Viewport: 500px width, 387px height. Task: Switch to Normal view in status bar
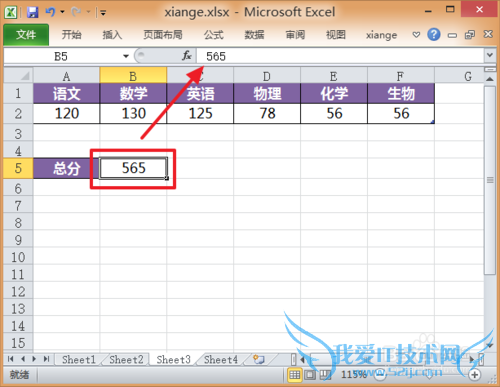tap(294, 375)
